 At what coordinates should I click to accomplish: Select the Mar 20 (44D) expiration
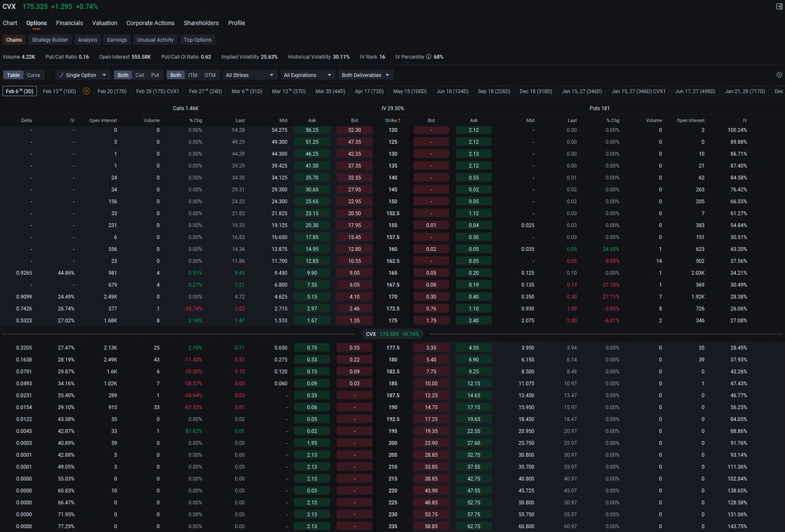(x=330, y=91)
